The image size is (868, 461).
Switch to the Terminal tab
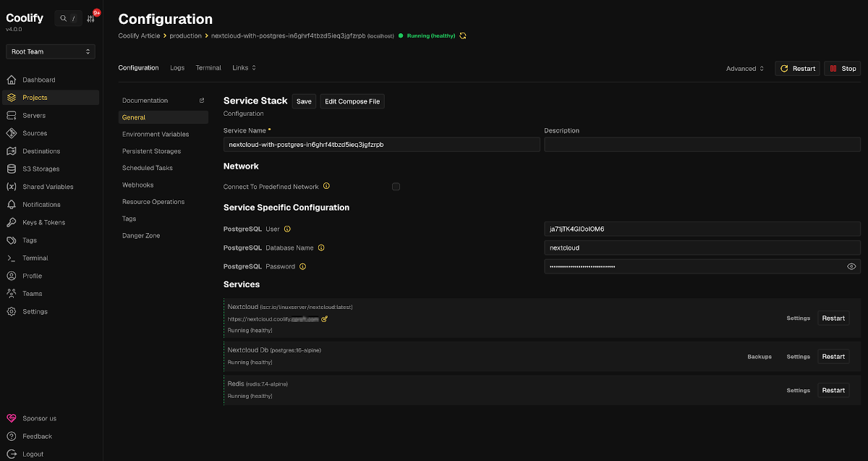click(208, 68)
